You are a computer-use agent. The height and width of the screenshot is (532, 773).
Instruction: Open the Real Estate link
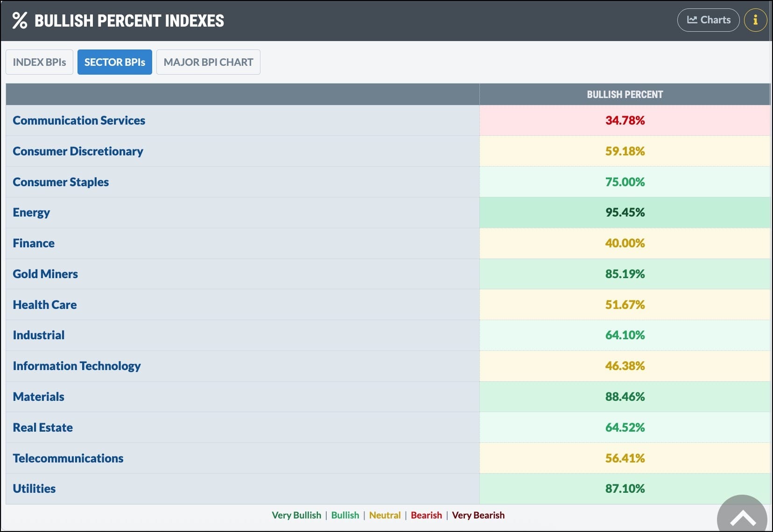tap(43, 427)
